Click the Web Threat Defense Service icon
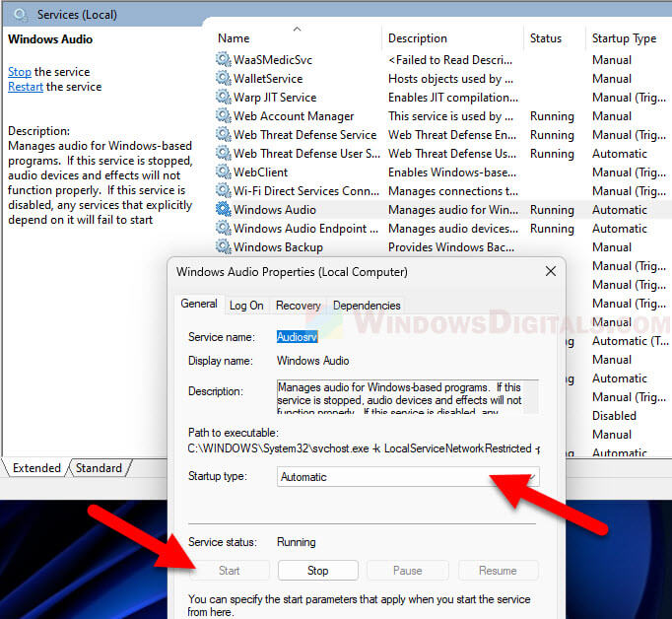This screenshot has height=619, width=672. coord(224,135)
